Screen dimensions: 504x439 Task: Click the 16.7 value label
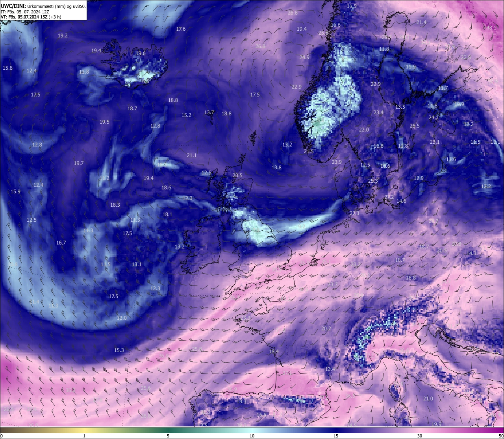click(x=61, y=243)
